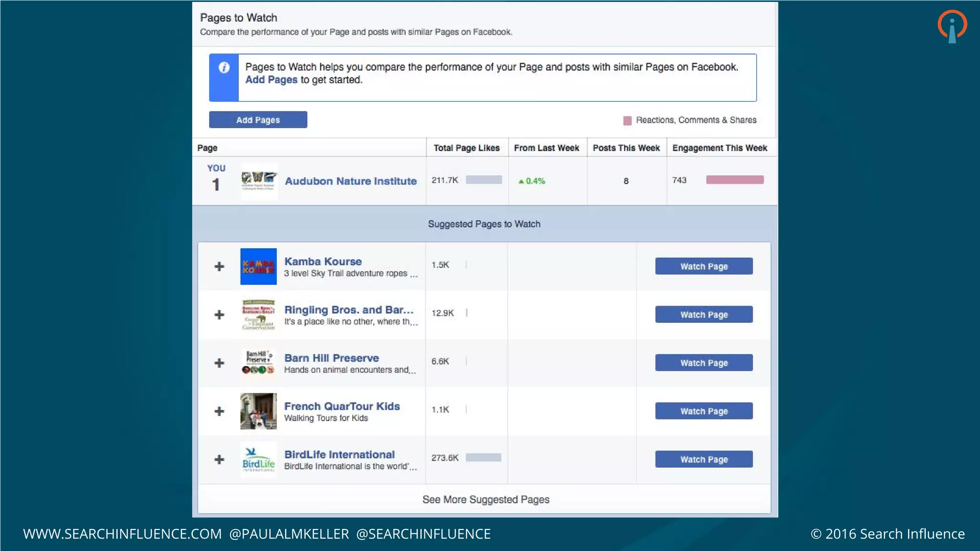The image size is (980, 551).
Task: Open the Audubon Nature Institute page link
Action: [x=351, y=181]
